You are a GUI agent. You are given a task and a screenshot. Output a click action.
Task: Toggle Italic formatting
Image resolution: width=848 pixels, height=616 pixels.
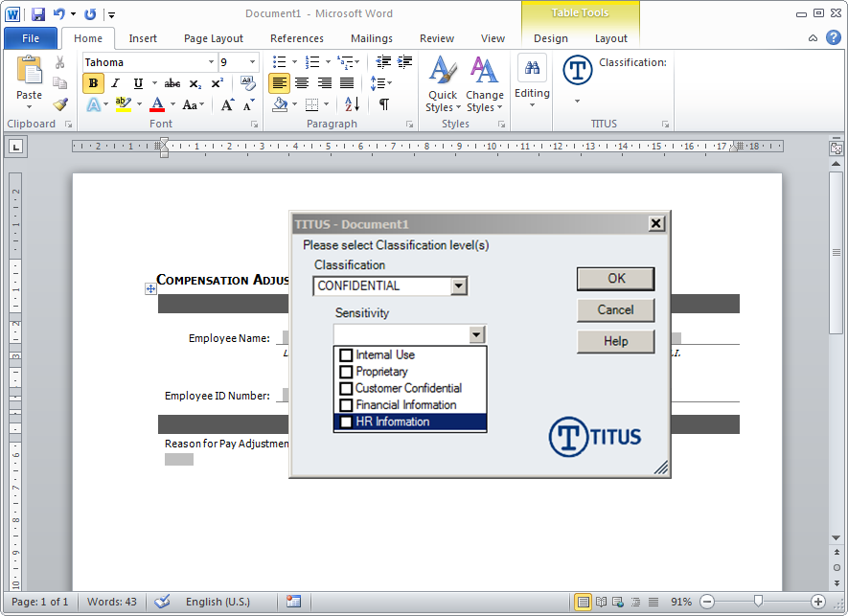116,83
